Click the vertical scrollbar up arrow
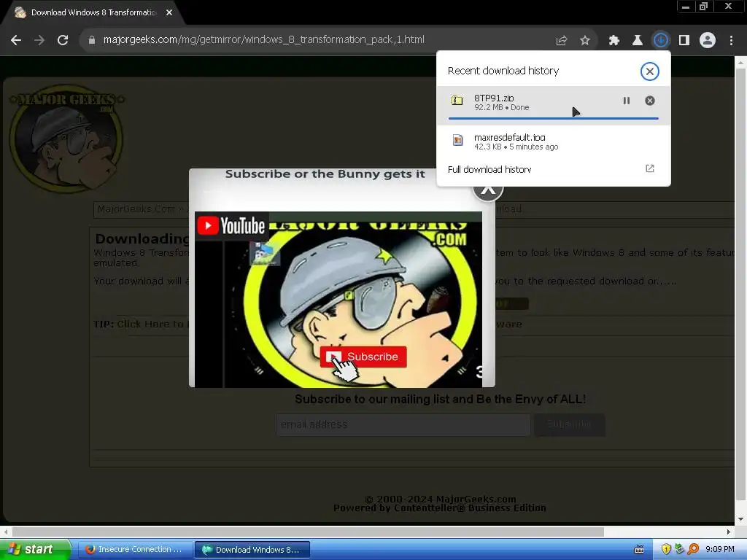The height and width of the screenshot is (560, 747). click(x=741, y=63)
